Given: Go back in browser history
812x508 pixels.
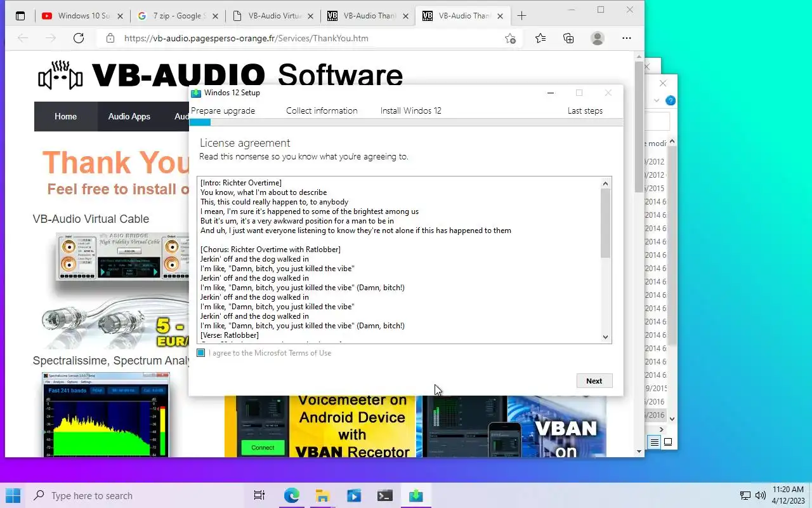Looking at the screenshot, I should pos(23,38).
